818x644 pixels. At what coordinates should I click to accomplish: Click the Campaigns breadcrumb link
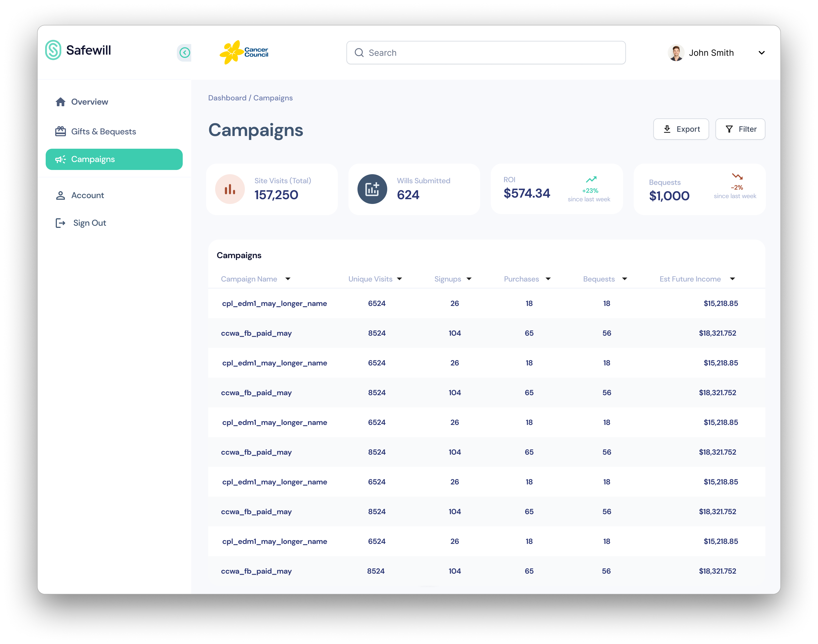(x=273, y=98)
